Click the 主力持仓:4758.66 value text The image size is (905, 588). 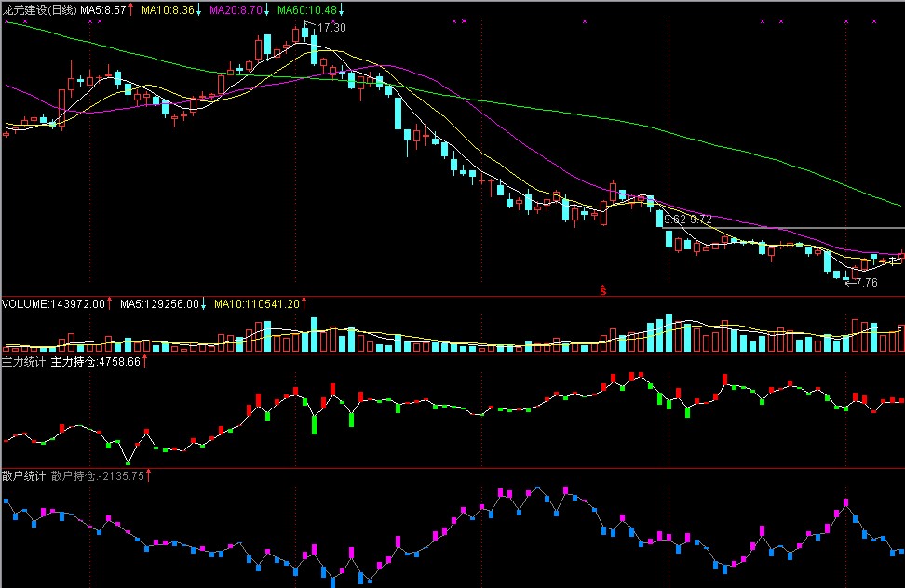point(95,361)
